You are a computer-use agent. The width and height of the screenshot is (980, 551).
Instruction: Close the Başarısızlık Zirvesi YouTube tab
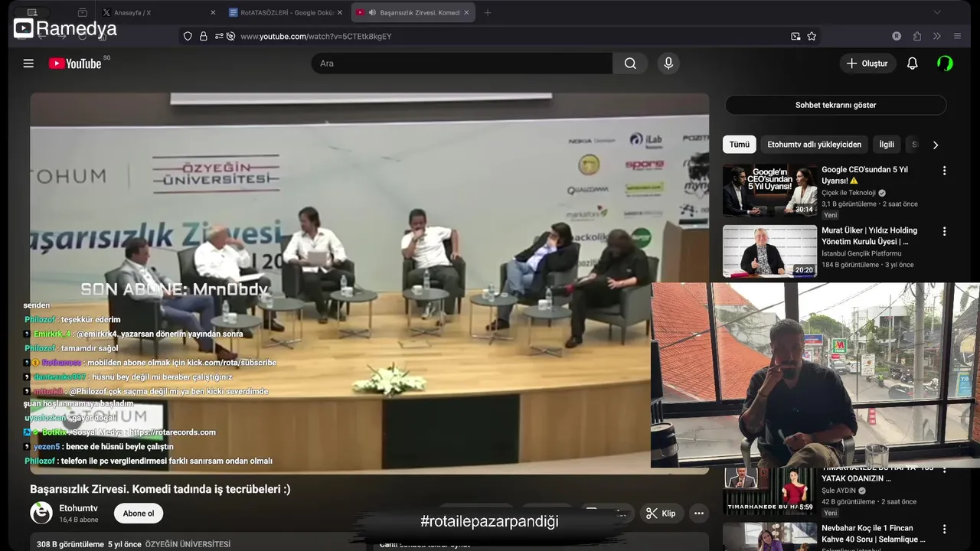(x=466, y=12)
